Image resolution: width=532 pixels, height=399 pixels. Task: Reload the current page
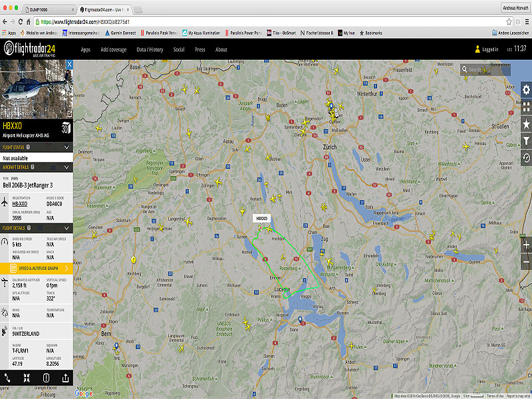point(21,22)
